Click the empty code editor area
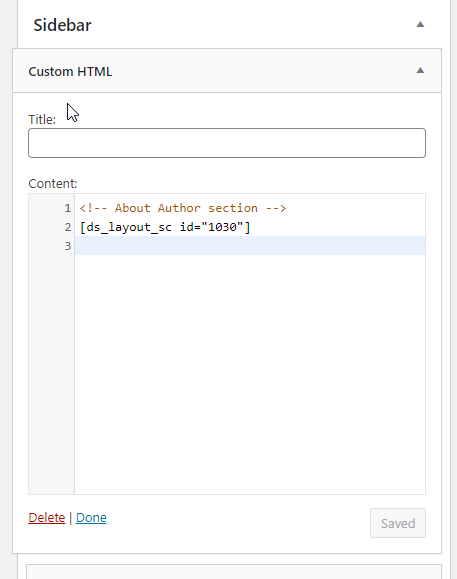 250,373
